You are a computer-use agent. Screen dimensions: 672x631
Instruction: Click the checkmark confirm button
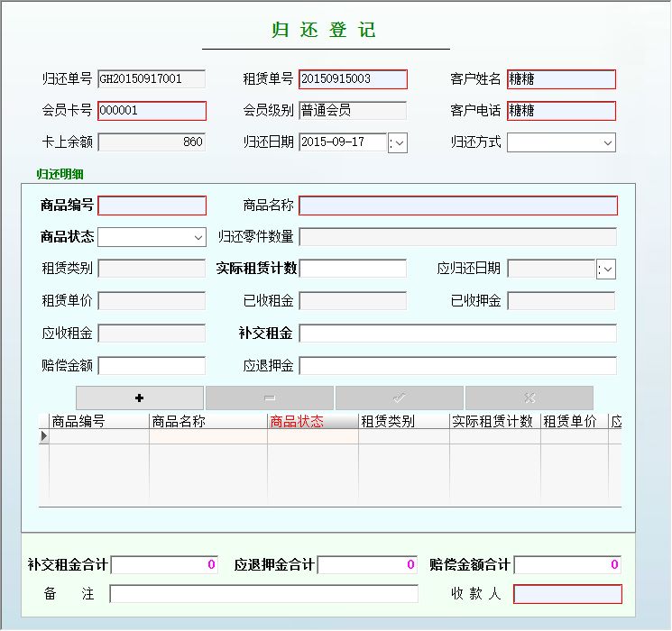(x=400, y=398)
